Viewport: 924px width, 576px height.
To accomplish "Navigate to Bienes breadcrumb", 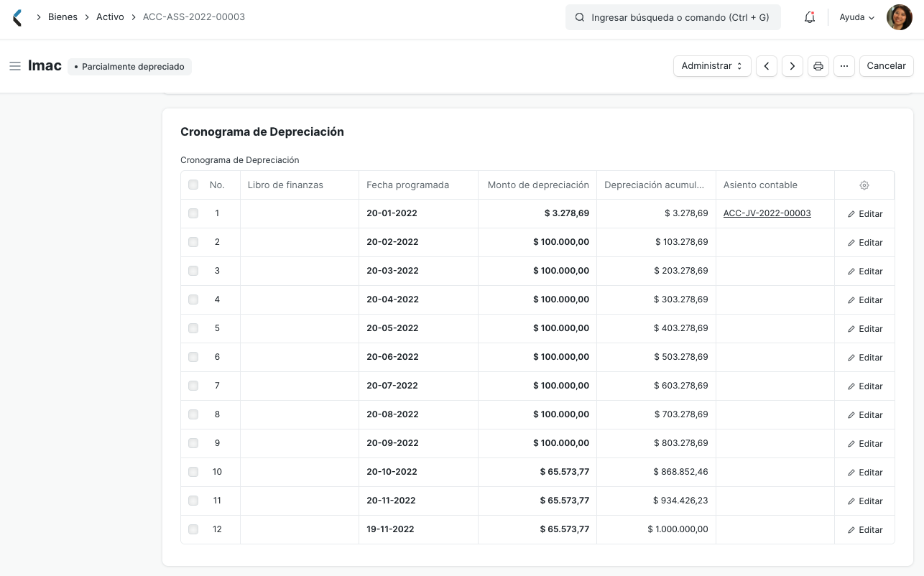I will click(63, 17).
